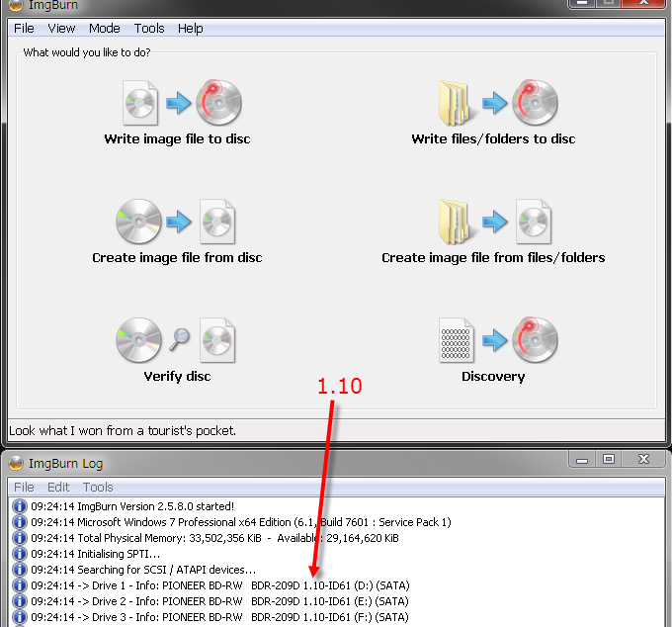Select the Drive 3 PIONEER BD-RW log line
Screen dimensions: 672x627
pyautogui.click(x=219, y=617)
